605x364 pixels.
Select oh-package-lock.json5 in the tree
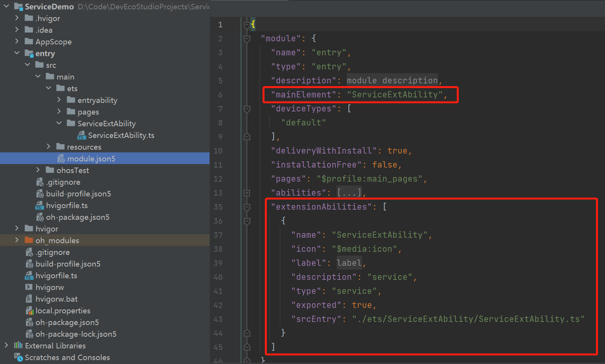76,334
